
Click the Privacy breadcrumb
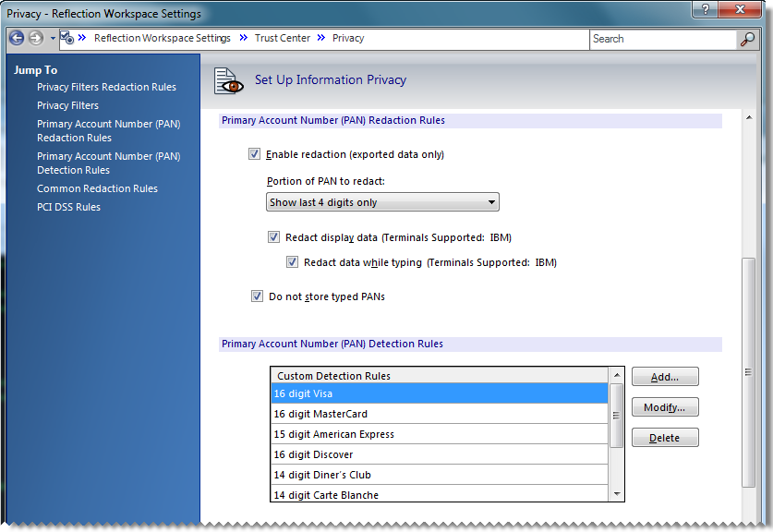coord(348,38)
